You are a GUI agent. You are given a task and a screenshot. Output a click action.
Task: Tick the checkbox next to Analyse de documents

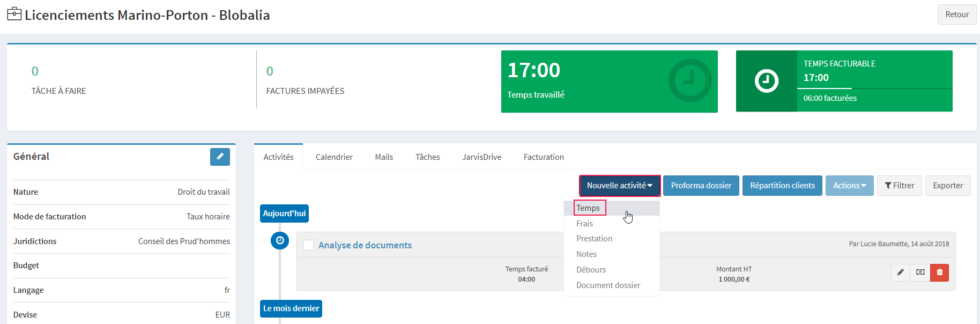click(308, 245)
